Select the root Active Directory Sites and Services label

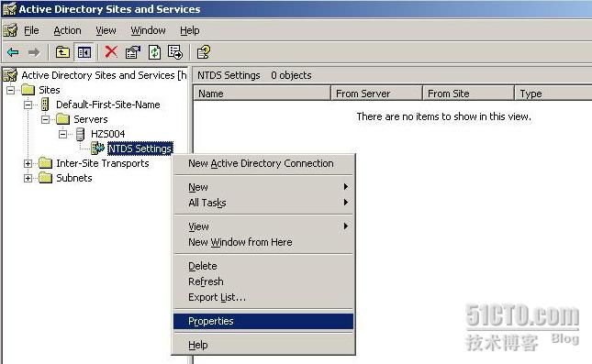104,75
